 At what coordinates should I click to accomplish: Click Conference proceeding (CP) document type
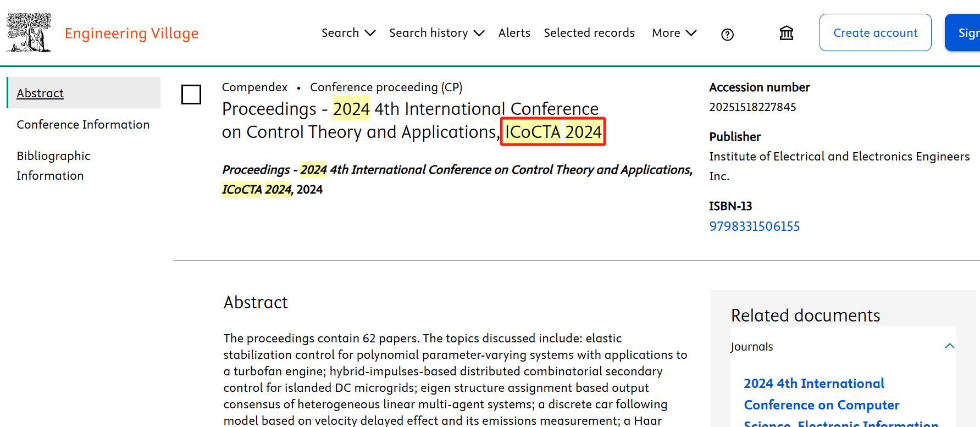(x=386, y=87)
